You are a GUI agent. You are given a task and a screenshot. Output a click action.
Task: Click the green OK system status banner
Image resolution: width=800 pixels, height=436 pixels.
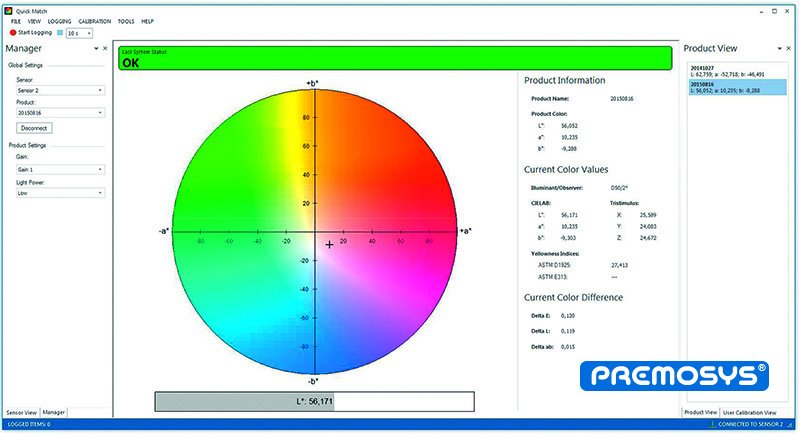(395, 58)
